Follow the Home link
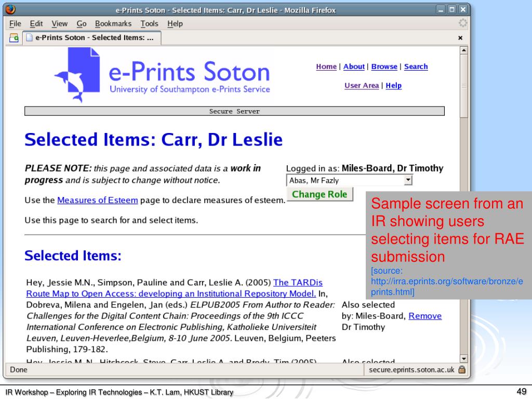Image resolution: width=532 pixels, height=399 pixels. coord(326,66)
